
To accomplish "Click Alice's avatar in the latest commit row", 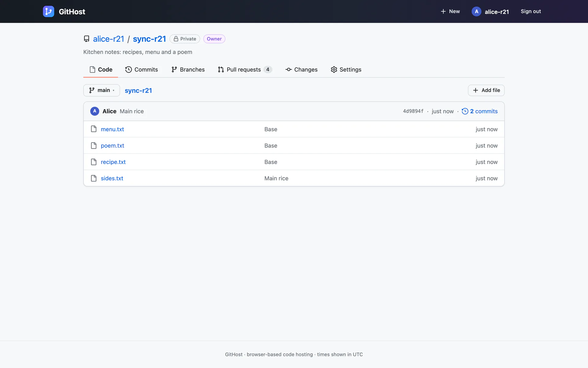I will 95,111.
